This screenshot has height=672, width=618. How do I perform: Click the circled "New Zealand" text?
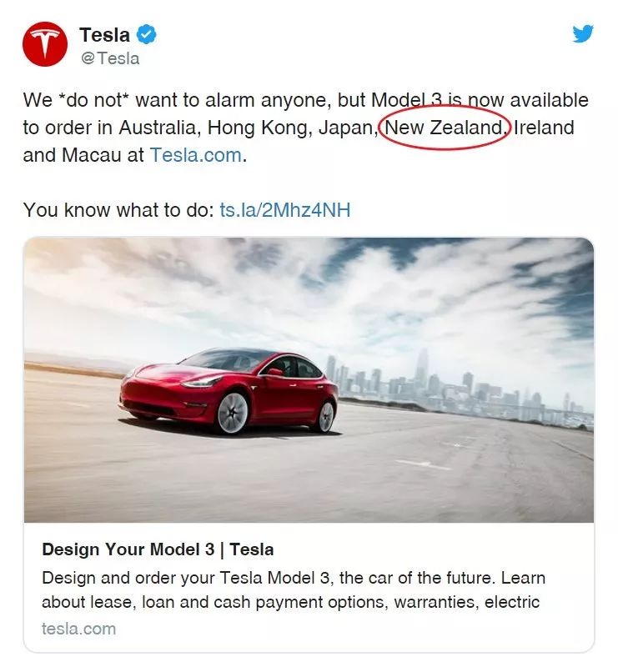pos(444,128)
